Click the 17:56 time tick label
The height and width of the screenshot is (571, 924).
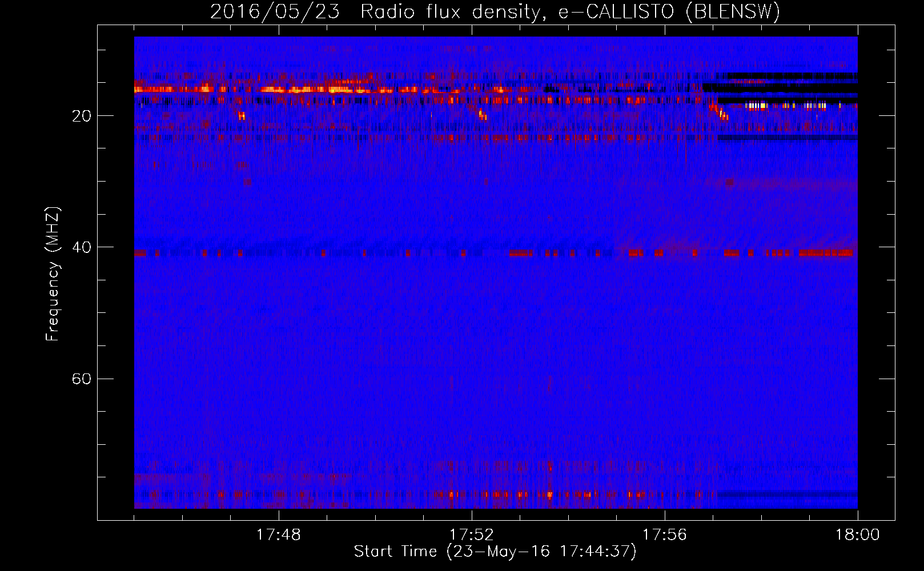(664, 535)
